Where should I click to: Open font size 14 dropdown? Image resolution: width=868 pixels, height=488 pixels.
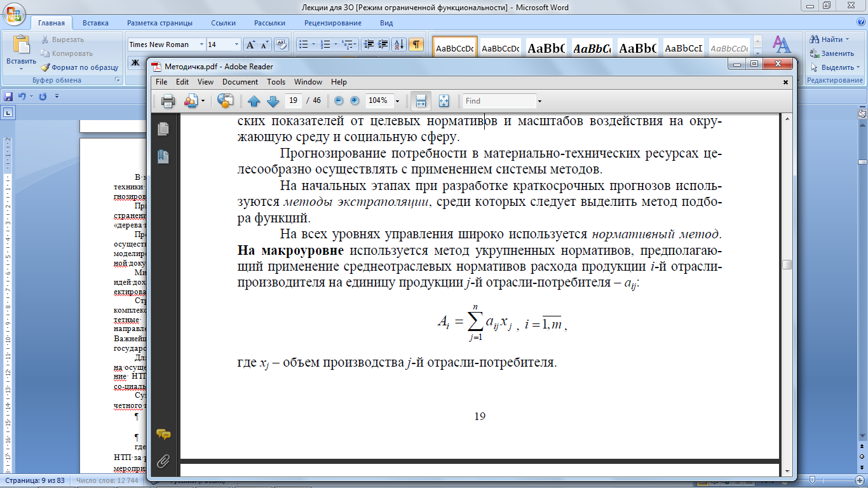pos(237,44)
